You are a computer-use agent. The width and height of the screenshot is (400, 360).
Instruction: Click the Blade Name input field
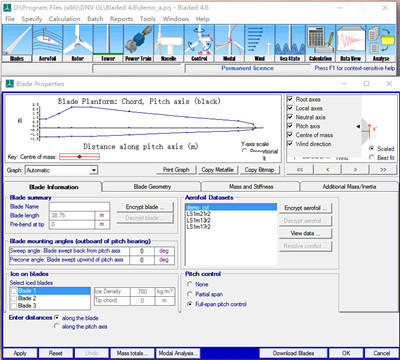point(79,207)
